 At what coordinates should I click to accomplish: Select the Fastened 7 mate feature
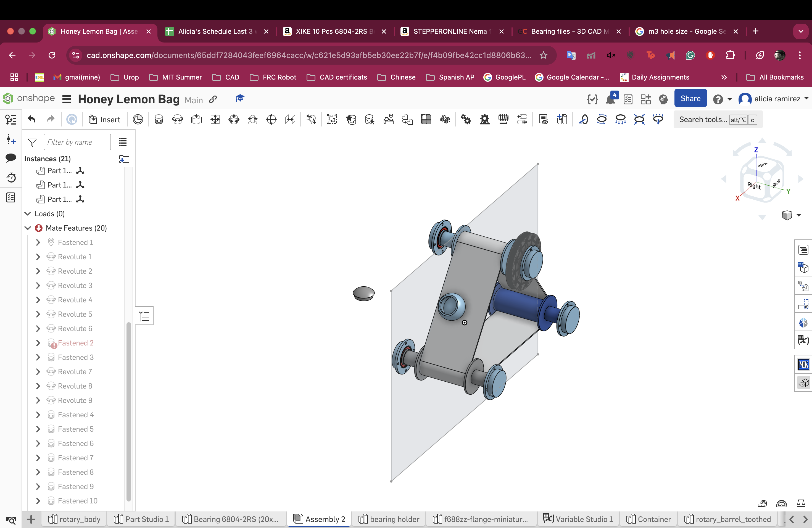(76, 458)
